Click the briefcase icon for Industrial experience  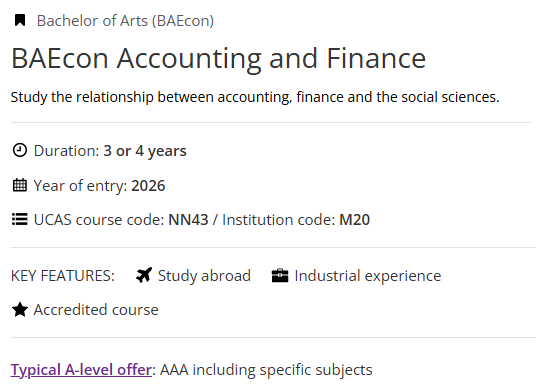click(x=280, y=276)
